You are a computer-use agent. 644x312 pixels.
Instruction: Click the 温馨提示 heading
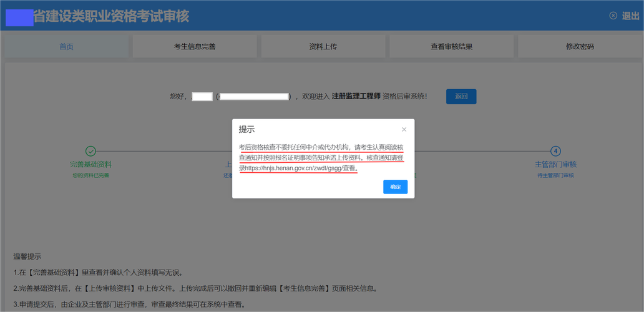pyautogui.click(x=27, y=256)
